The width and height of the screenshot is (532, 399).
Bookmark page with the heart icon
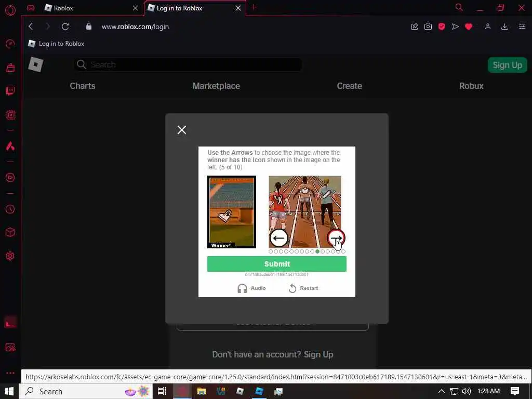point(469,26)
